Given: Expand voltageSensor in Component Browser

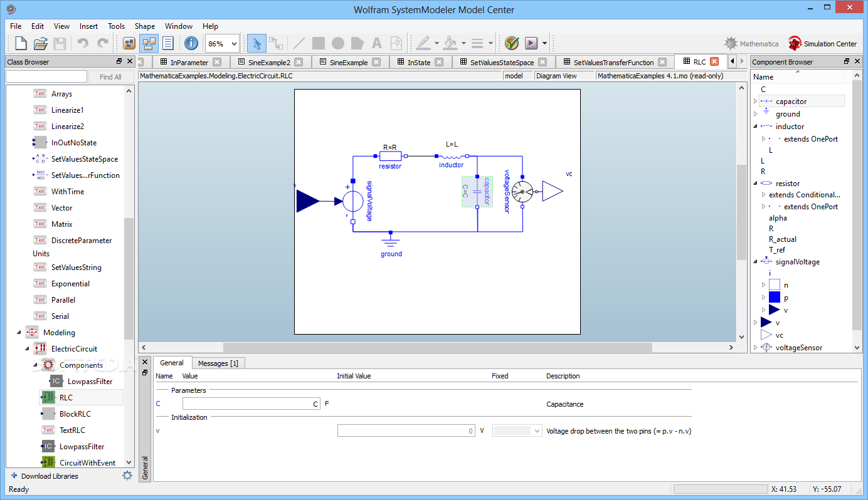Looking at the screenshot, I should point(755,348).
